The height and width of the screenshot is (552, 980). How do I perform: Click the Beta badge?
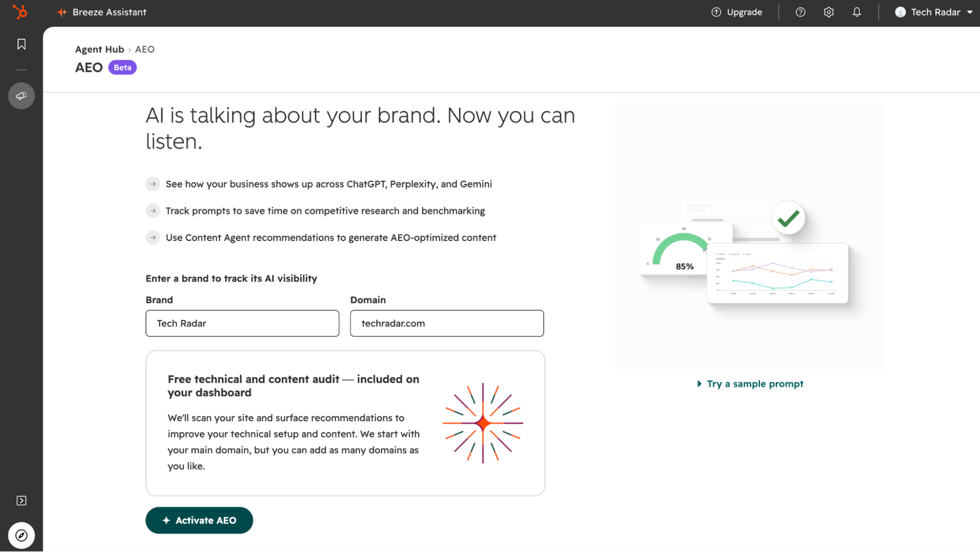click(122, 67)
